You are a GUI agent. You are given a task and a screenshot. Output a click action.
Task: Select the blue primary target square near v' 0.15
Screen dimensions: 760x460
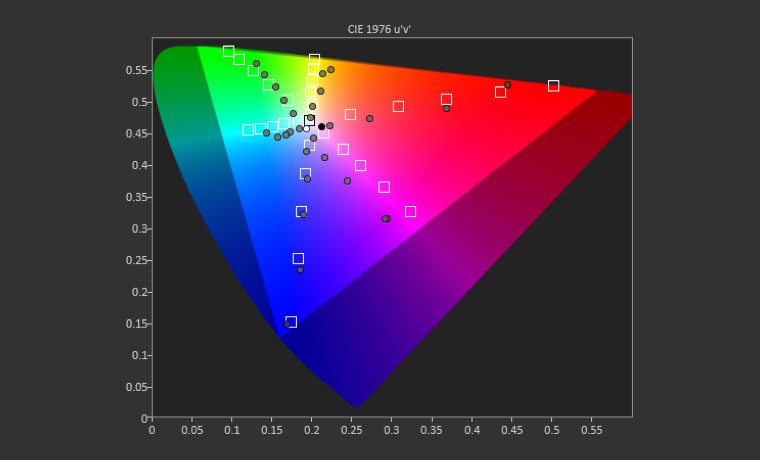click(x=291, y=321)
